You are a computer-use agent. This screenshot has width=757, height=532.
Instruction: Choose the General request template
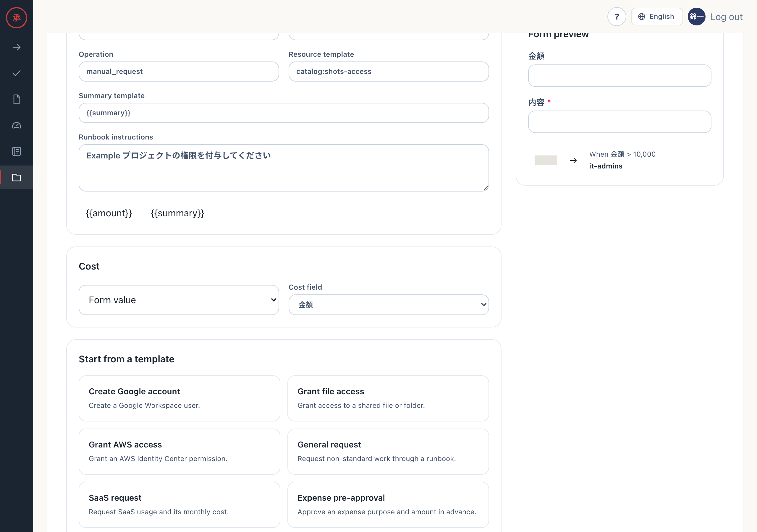(x=388, y=452)
